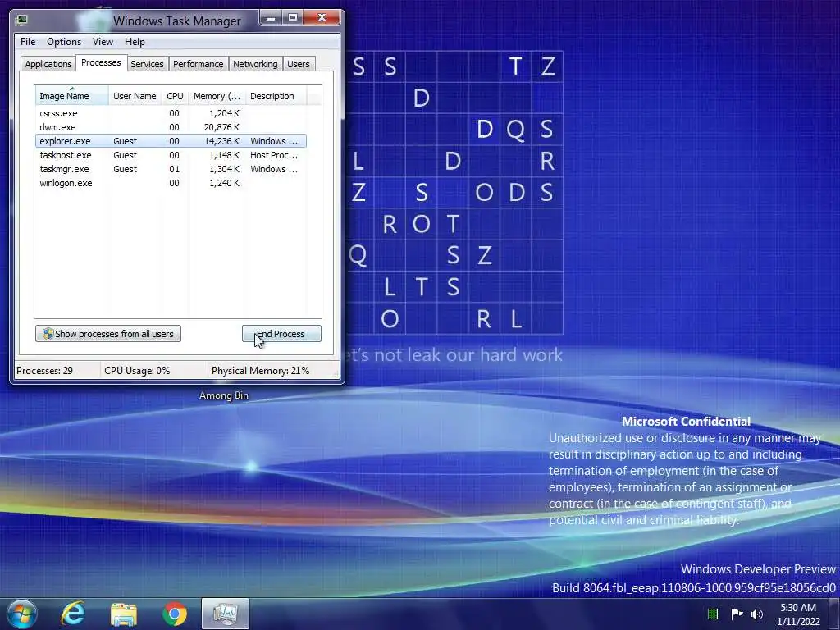
Task: Select the taskmgr.exe process row
Action: tap(171, 169)
